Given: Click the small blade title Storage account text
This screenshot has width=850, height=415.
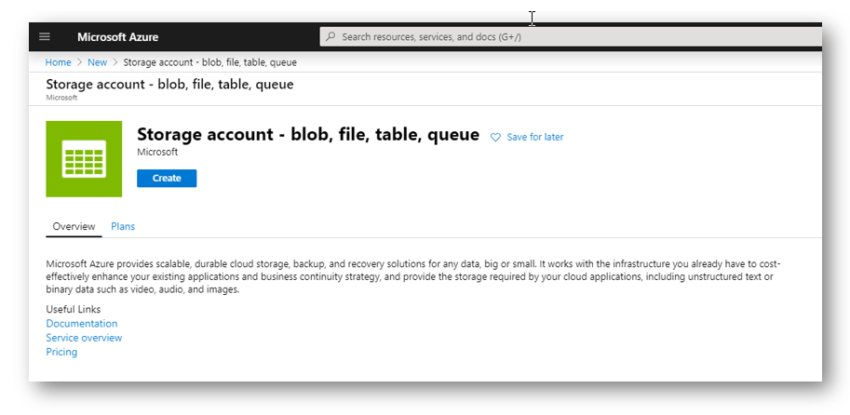Looking at the screenshot, I should [x=170, y=85].
